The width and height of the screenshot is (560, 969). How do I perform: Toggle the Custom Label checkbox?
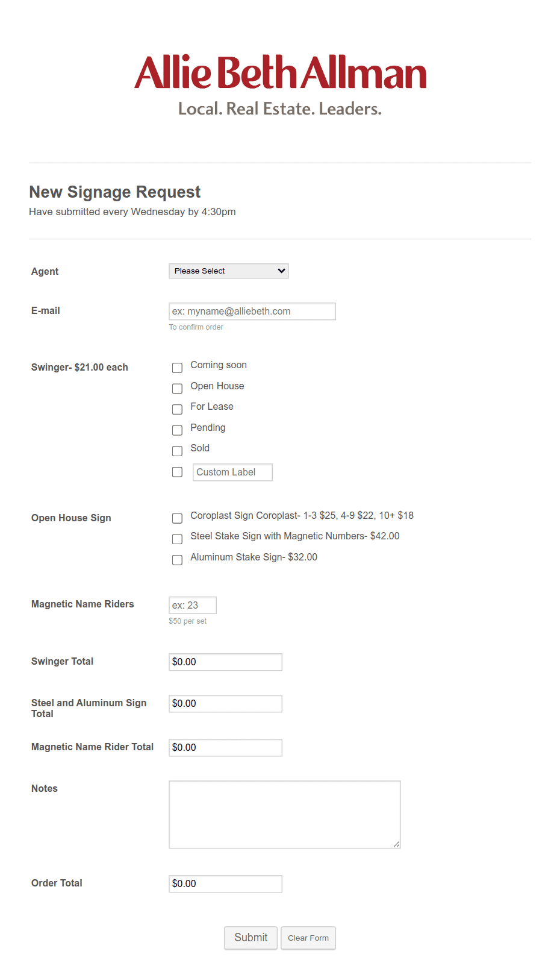click(177, 472)
